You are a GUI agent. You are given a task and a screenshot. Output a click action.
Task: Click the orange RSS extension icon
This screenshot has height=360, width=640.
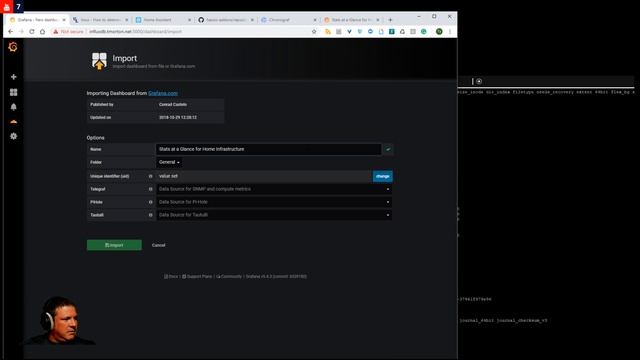(328, 31)
